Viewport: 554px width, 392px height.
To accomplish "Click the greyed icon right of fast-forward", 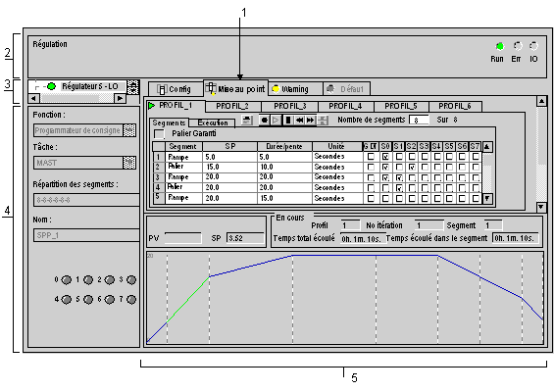I will (x=323, y=121).
